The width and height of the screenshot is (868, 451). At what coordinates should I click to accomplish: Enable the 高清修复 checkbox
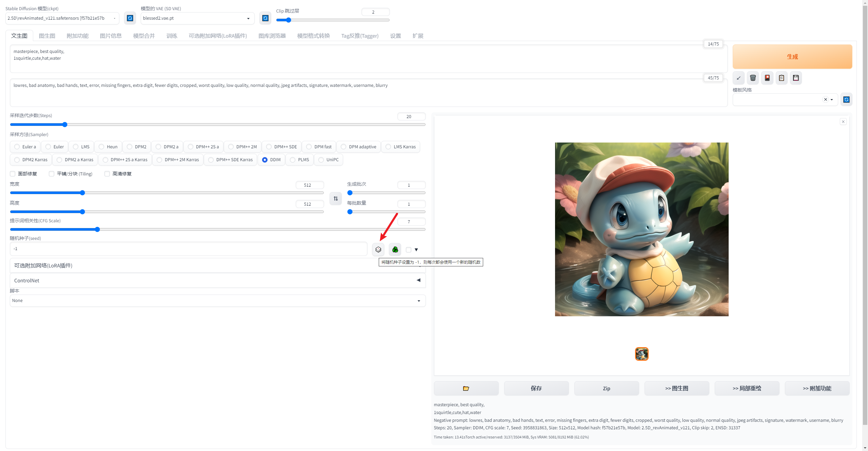tap(107, 174)
